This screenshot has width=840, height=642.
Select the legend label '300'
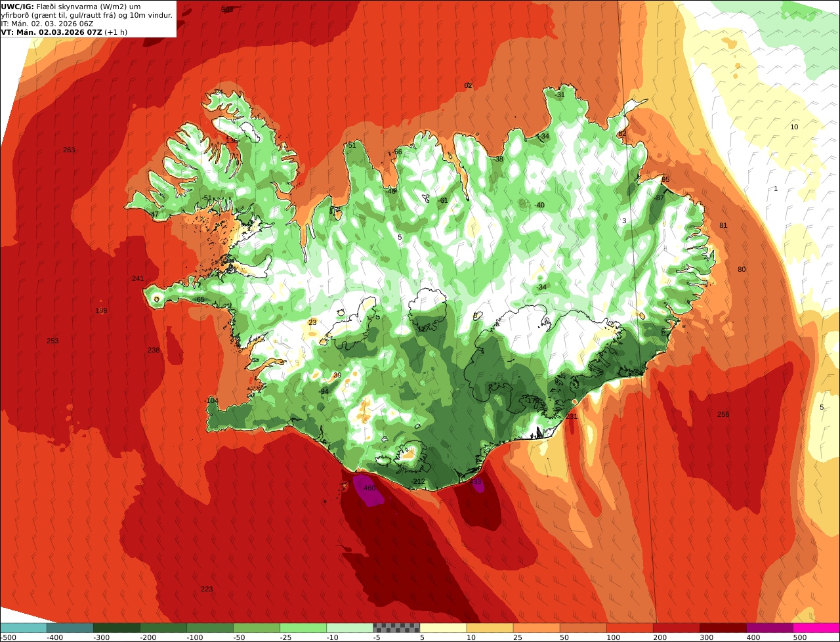[x=706, y=637]
